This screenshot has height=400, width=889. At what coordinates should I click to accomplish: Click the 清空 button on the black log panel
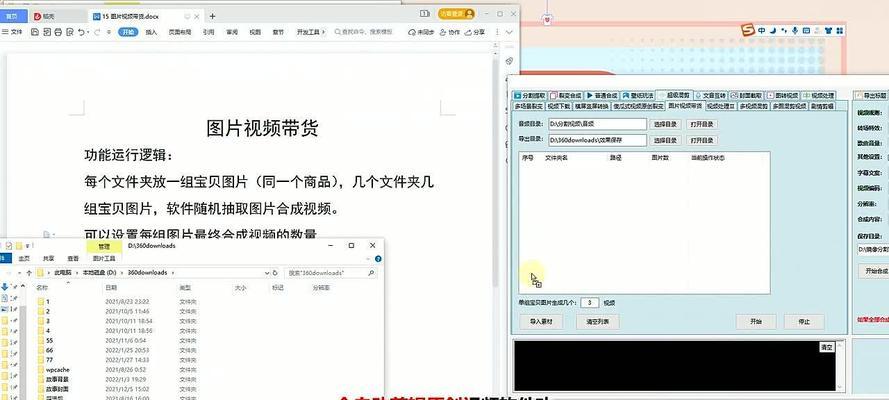827,348
